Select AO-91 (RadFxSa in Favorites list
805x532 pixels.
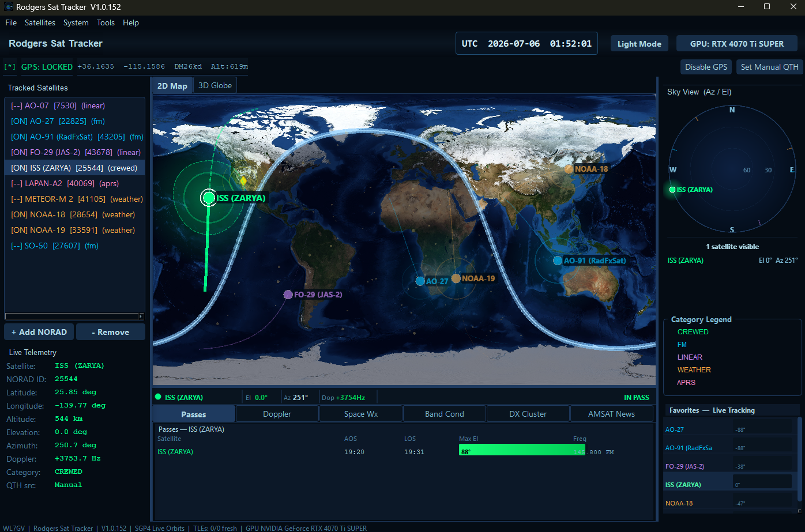point(729,448)
